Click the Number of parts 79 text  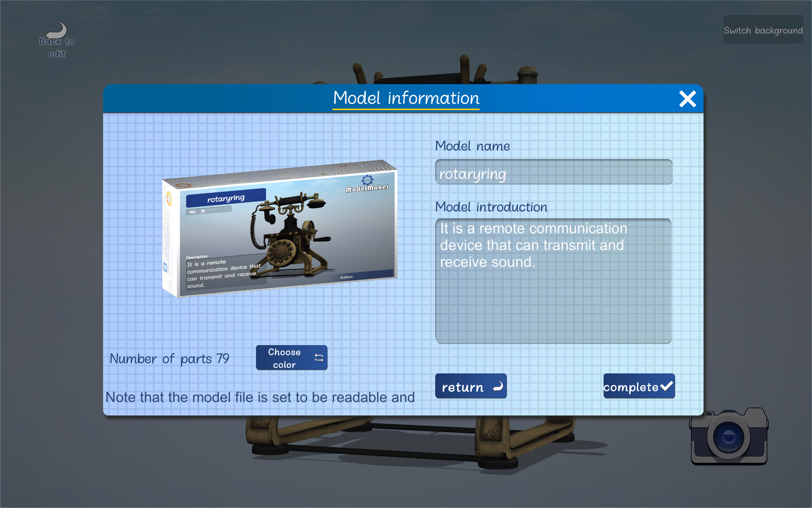tap(169, 359)
